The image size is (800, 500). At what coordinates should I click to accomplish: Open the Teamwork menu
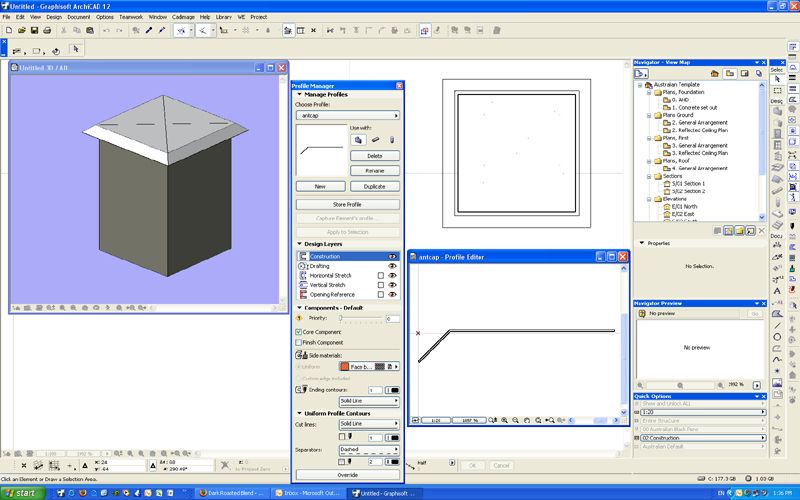point(131,17)
